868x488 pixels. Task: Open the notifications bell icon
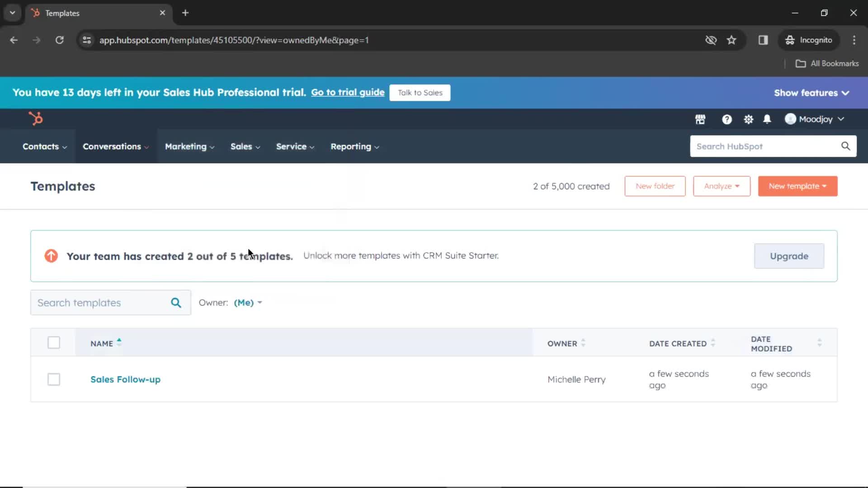pyautogui.click(x=767, y=118)
